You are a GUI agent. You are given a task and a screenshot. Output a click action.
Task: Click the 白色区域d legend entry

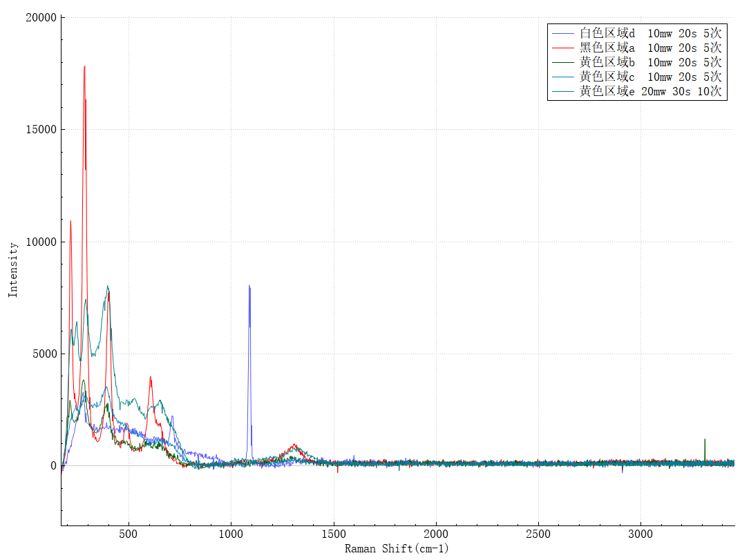650,33
